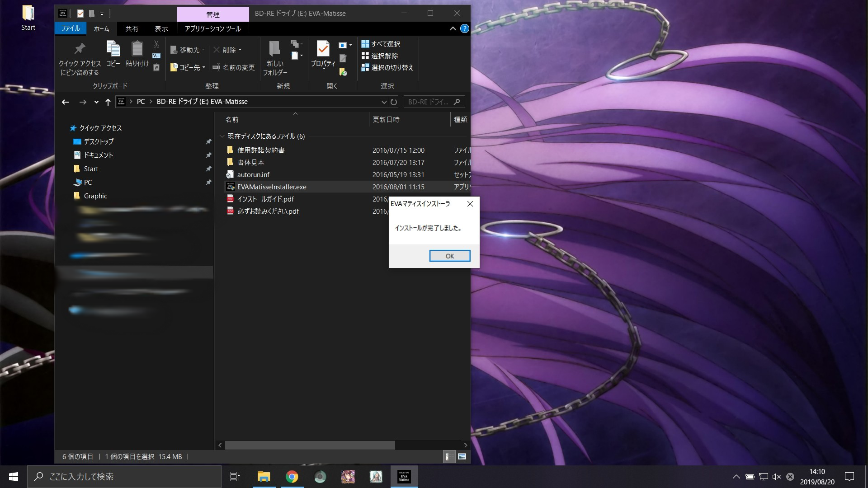This screenshot has height=488, width=868.
Task: Click PC in the address bar breadcrumb
Action: [141, 102]
